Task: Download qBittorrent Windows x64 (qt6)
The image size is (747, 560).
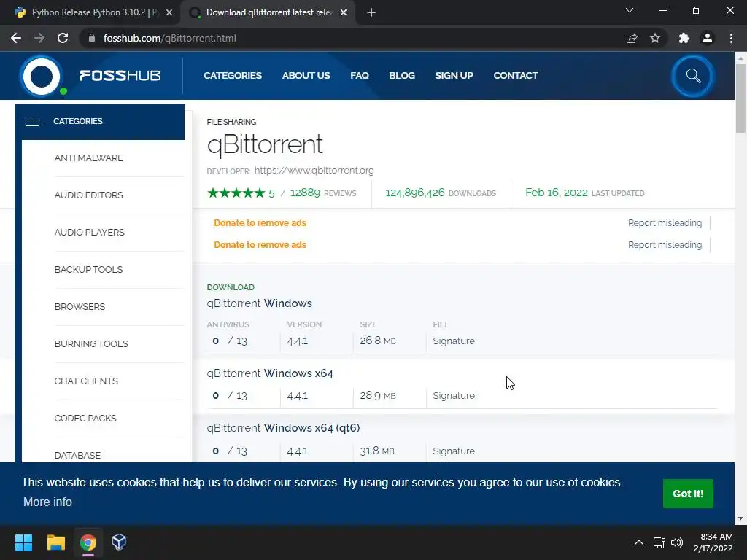Action: (283, 428)
